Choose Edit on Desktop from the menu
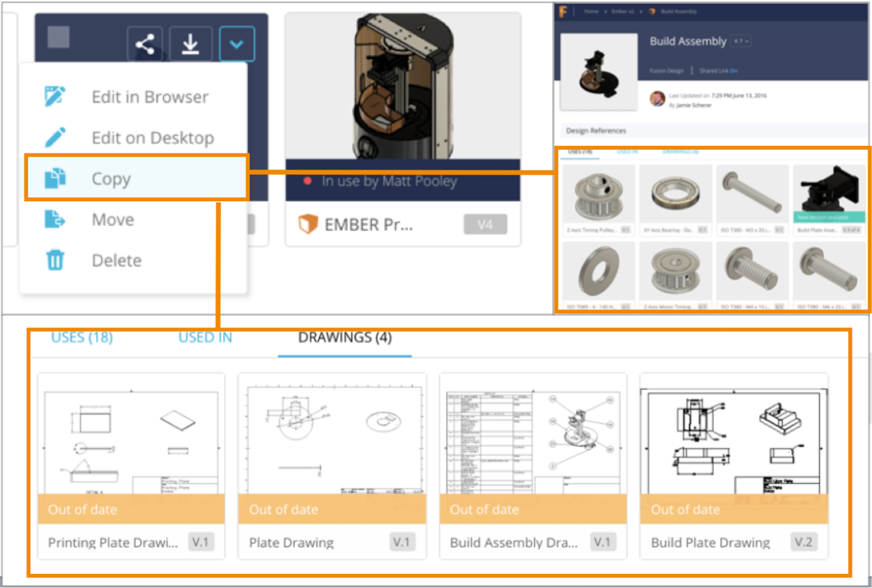 tap(153, 137)
